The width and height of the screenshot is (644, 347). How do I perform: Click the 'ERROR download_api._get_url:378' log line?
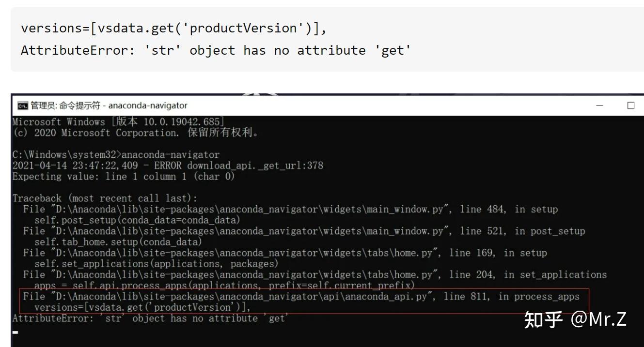coord(168,166)
